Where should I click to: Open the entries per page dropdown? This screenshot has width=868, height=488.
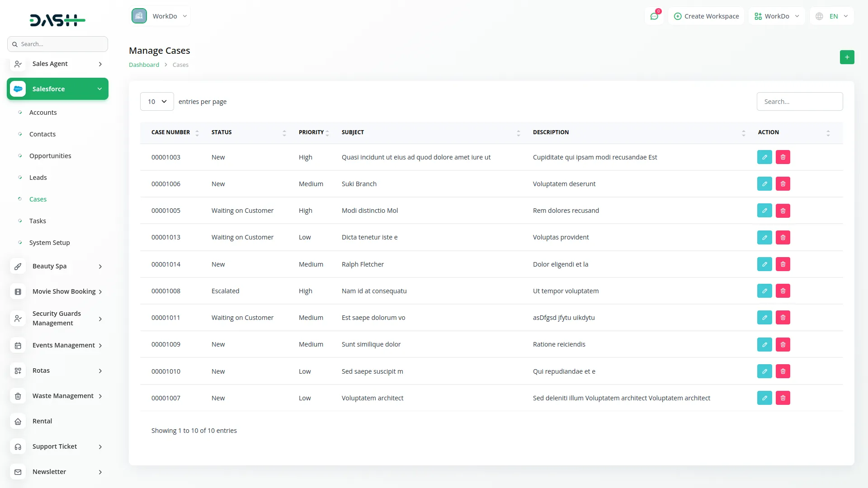click(156, 101)
